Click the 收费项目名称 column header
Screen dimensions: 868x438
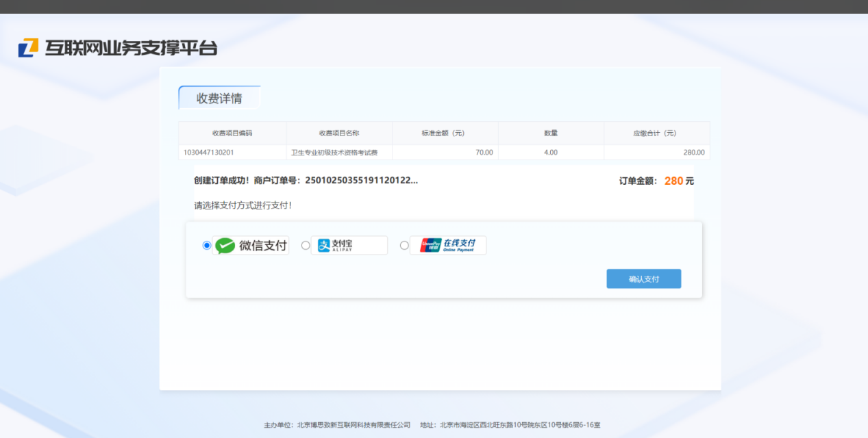(x=339, y=133)
